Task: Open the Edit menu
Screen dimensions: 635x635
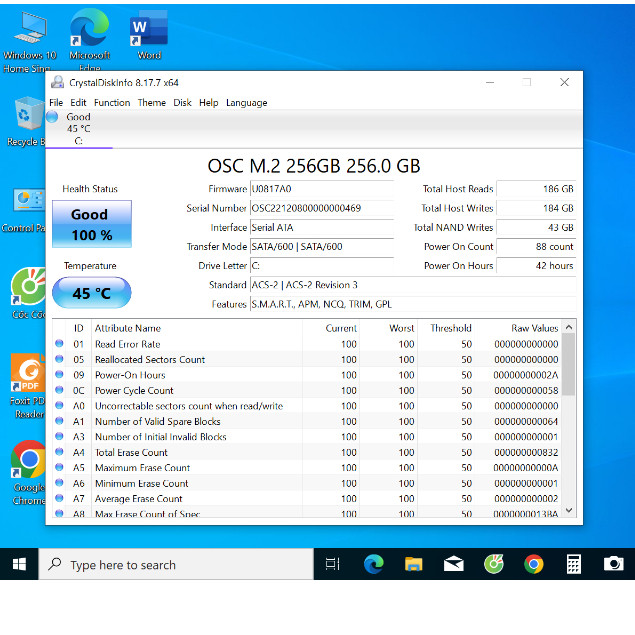Action: [78, 102]
